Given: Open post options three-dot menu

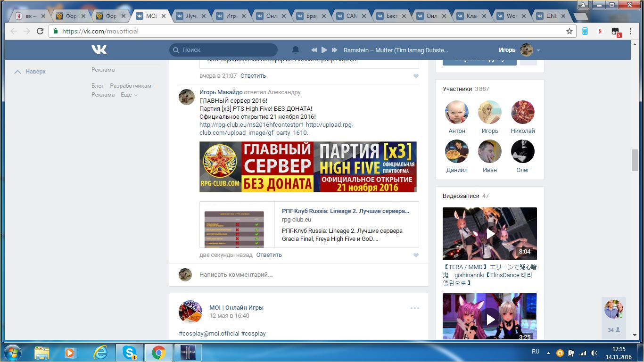Looking at the screenshot, I should pos(414,308).
